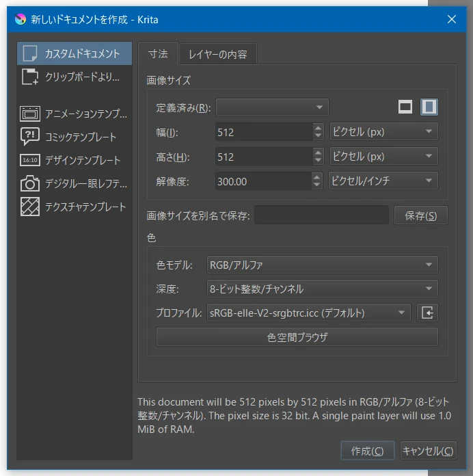This screenshot has height=476, width=473.
Task: Open デジタル一眼レフ template category
Action: (75, 183)
